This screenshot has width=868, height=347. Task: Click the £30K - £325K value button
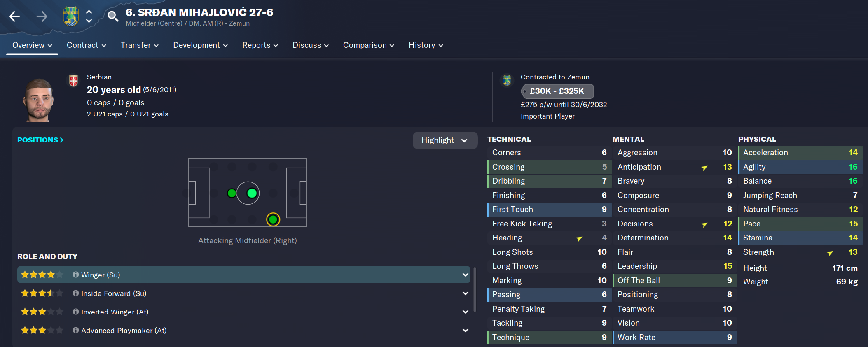557,91
